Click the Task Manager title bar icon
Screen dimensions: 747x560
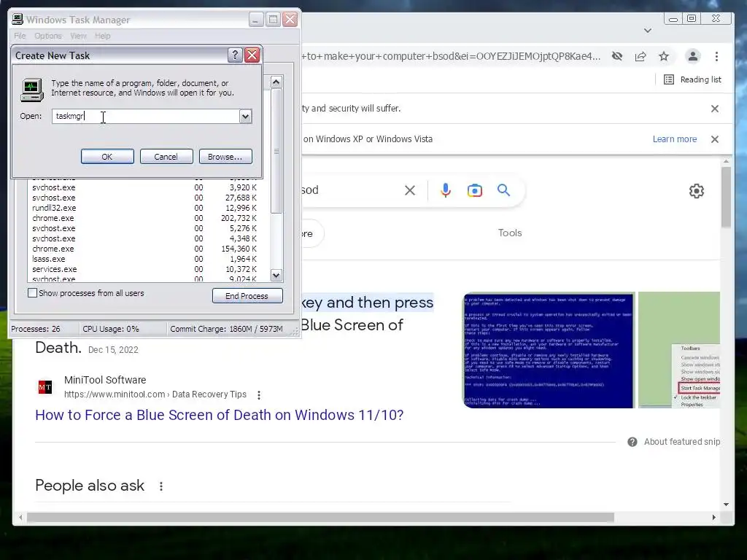[x=18, y=20]
